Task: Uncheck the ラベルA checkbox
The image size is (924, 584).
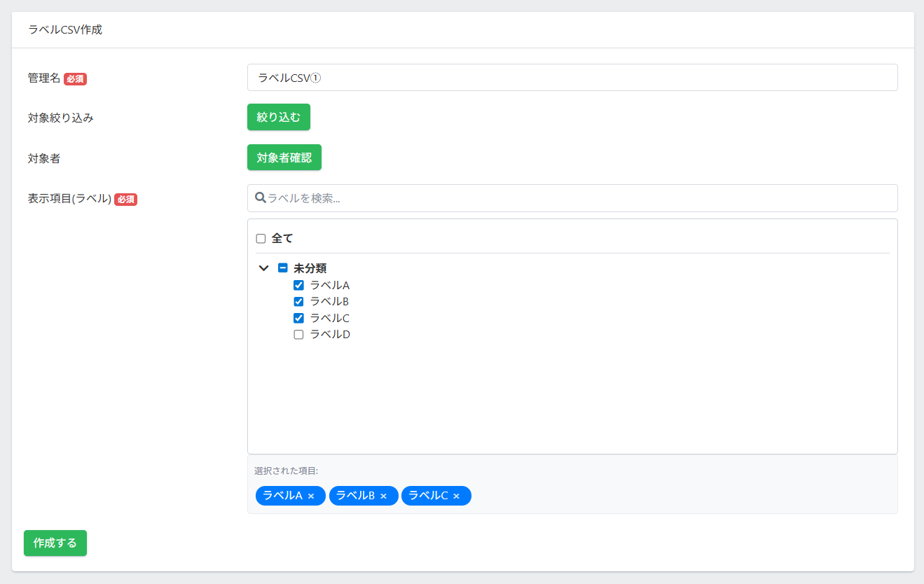Action: pos(298,285)
